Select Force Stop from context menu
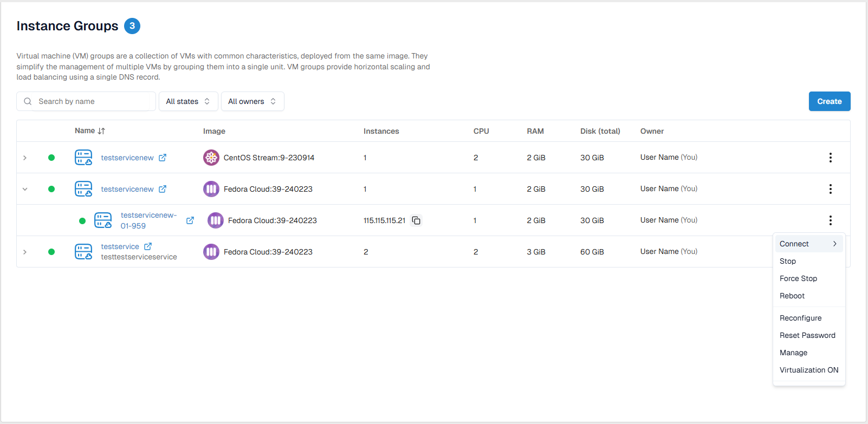 (x=798, y=278)
